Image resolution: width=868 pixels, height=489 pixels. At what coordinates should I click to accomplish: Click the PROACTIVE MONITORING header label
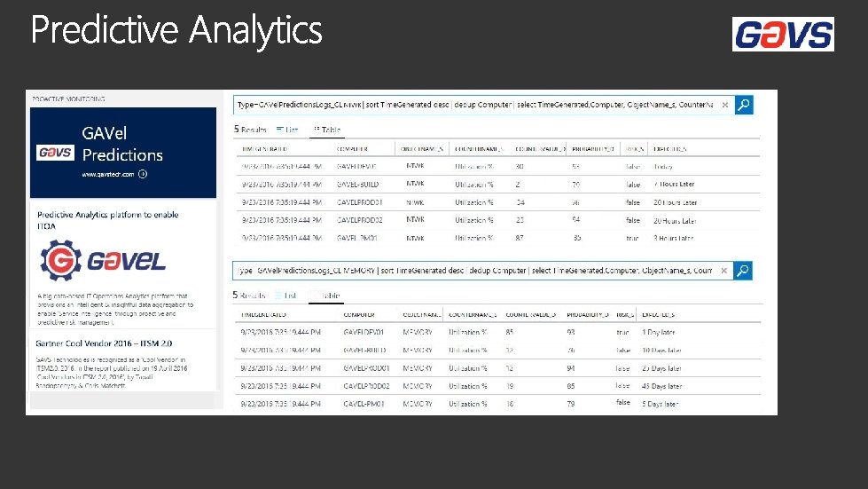point(68,99)
